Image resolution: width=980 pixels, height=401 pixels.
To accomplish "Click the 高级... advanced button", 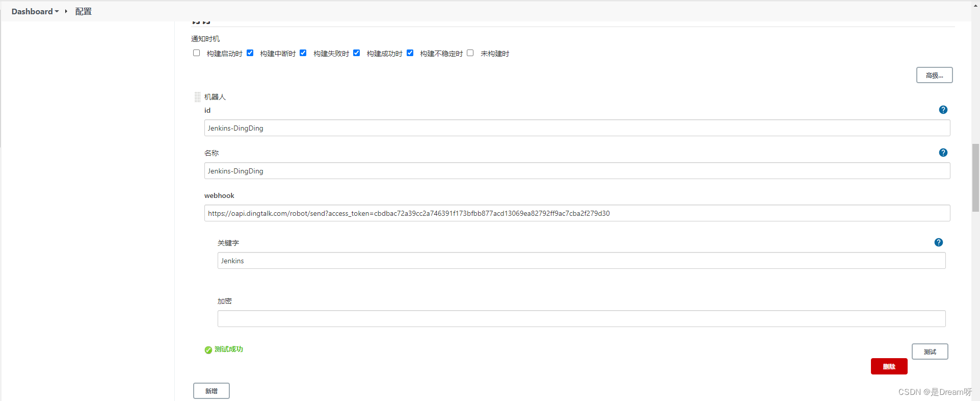I will 934,75.
